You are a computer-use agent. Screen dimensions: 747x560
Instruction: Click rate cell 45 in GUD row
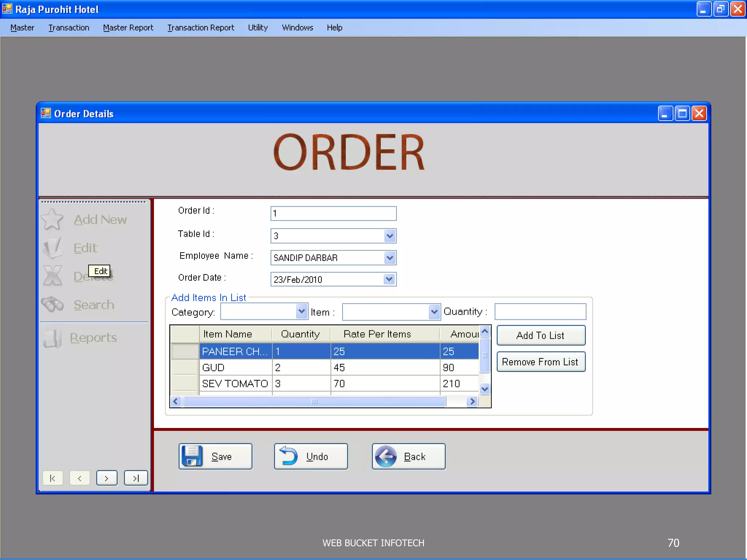tap(385, 367)
